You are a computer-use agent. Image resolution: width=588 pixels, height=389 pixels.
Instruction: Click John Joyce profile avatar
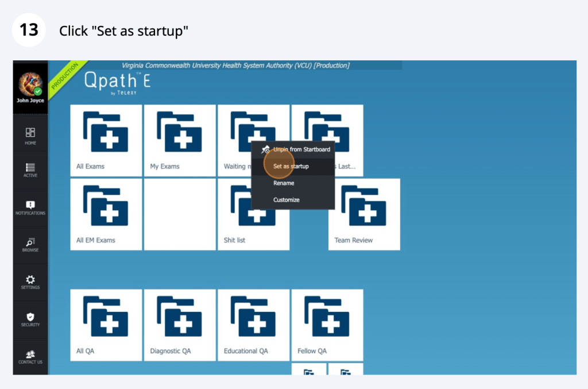coord(30,84)
